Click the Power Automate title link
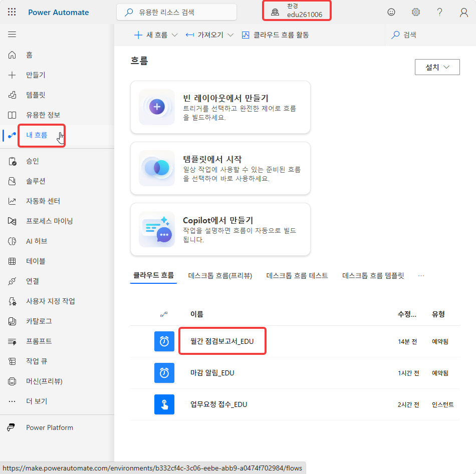 tap(59, 12)
